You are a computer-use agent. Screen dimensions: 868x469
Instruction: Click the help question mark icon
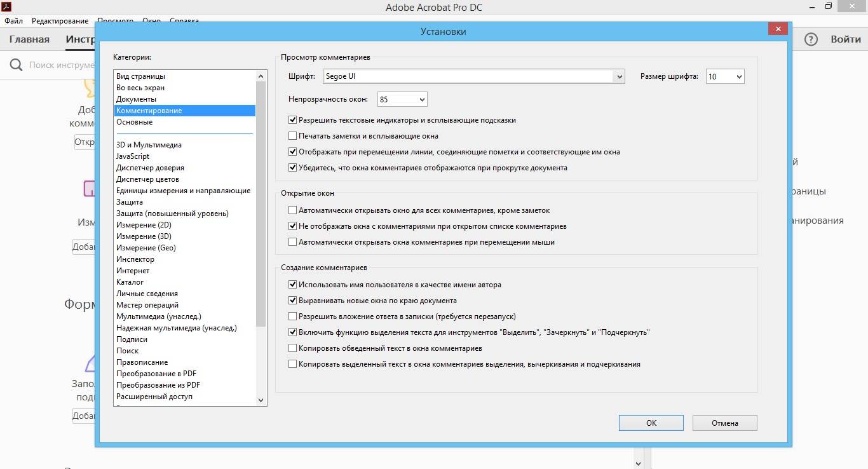[x=811, y=39]
